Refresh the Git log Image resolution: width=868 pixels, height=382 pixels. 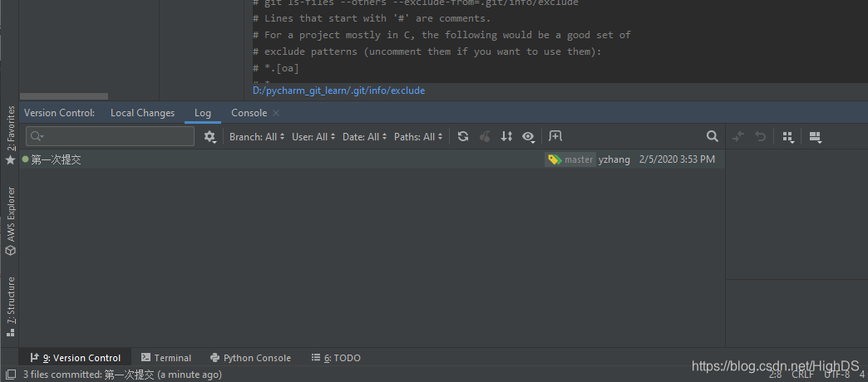[x=463, y=136]
